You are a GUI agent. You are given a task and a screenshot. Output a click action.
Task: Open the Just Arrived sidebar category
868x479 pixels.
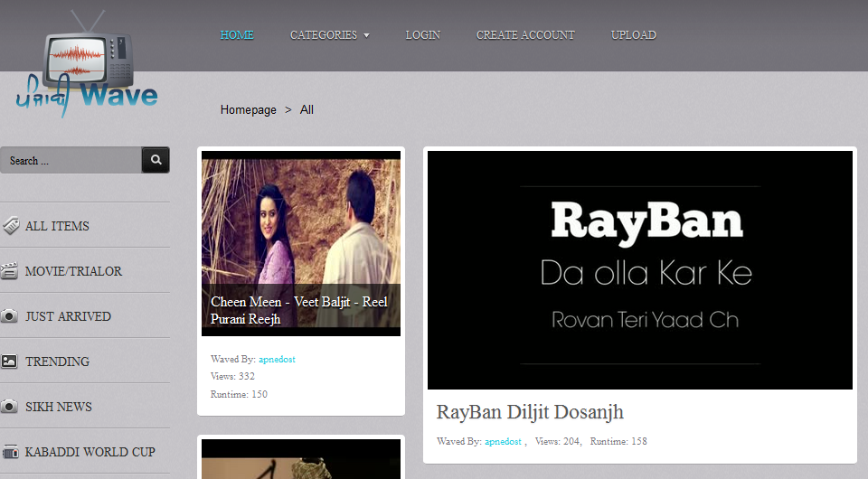68,316
